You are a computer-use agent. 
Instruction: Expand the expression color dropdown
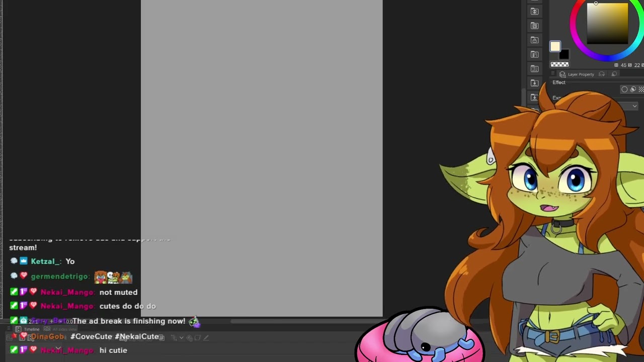pyautogui.click(x=634, y=106)
